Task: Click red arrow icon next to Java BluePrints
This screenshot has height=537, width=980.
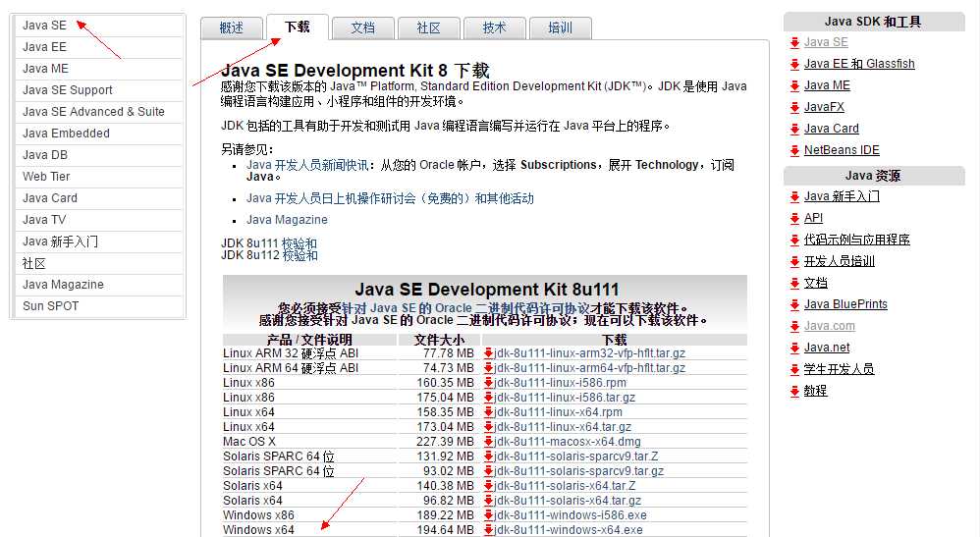Action: [x=794, y=305]
